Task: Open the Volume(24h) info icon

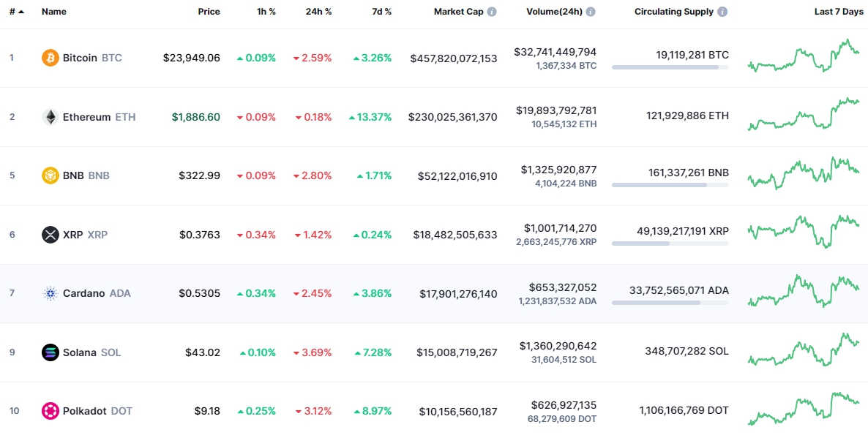Action: [591, 12]
